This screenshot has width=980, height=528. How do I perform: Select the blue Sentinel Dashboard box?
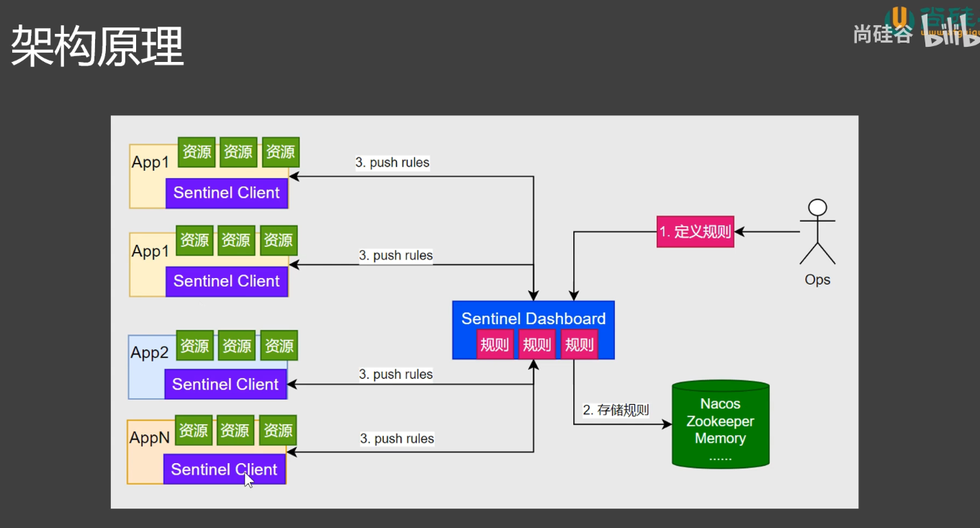click(x=534, y=330)
